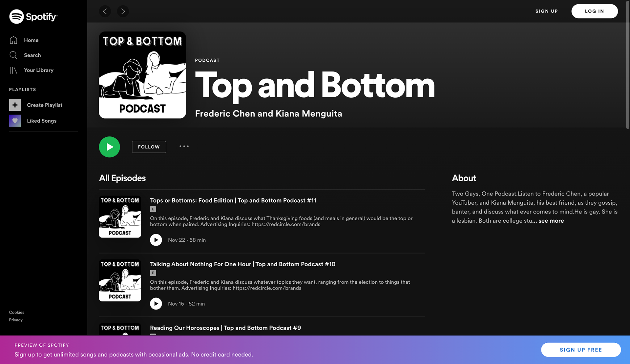630x364 pixels.
Task: Open the large podcast cover art
Action: (x=142, y=75)
